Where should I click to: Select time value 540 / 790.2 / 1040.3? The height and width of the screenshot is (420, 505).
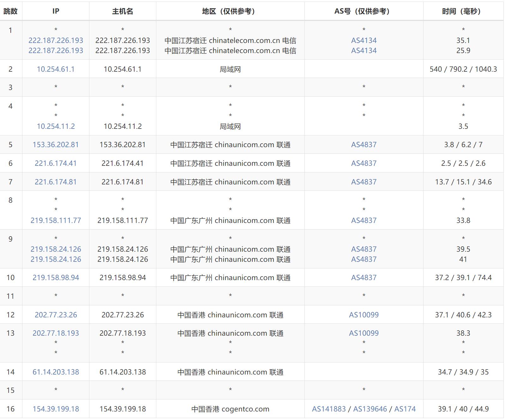pos(463,69)
